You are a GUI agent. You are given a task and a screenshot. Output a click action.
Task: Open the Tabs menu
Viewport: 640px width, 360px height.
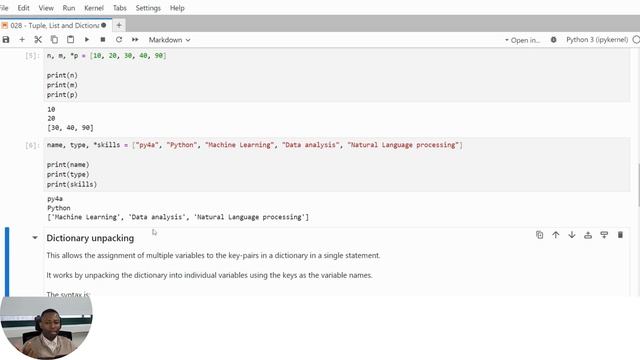120,8
